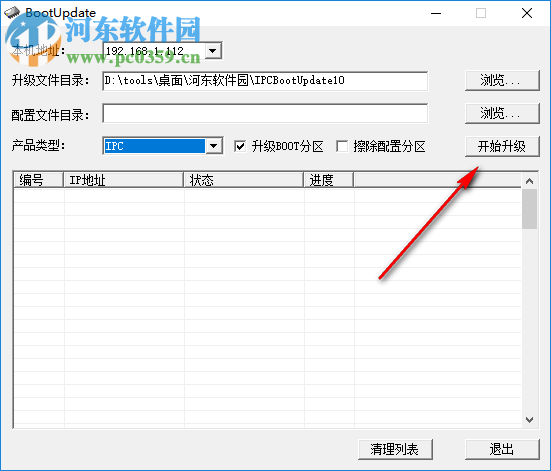Uncheck the 升级BOOT分区 checkbox
This screenshot has width=551, height=471.
pyautogui.click(x=240, y=146)
